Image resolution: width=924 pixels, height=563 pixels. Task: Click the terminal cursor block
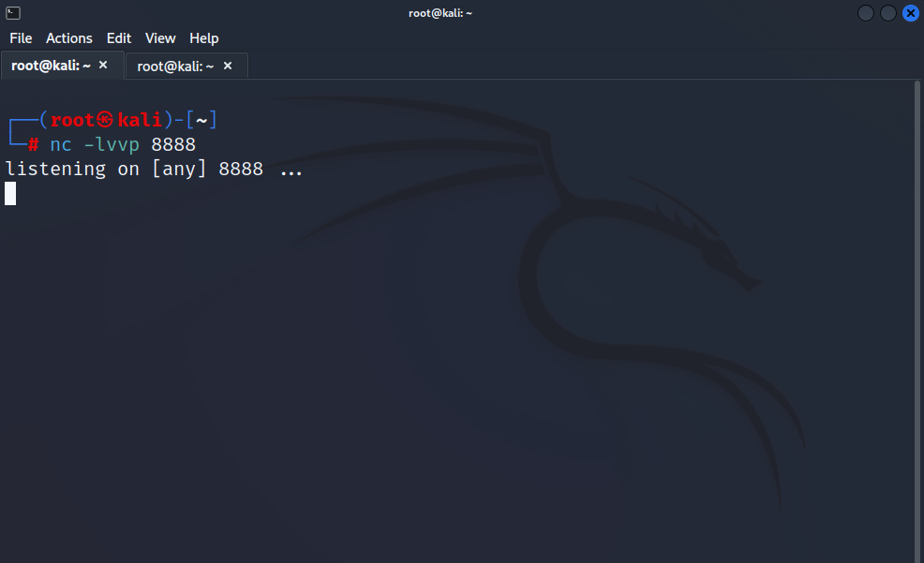(x=10, y=193)
